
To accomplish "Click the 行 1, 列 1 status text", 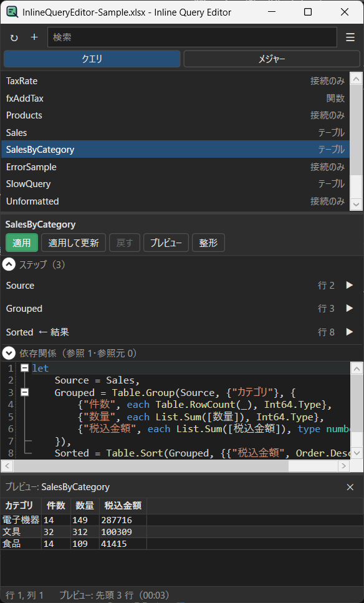I will 24,596.
